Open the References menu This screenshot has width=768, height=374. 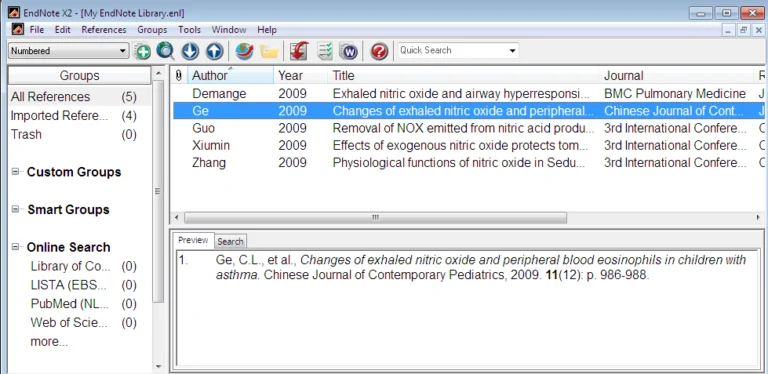(104, 30)
